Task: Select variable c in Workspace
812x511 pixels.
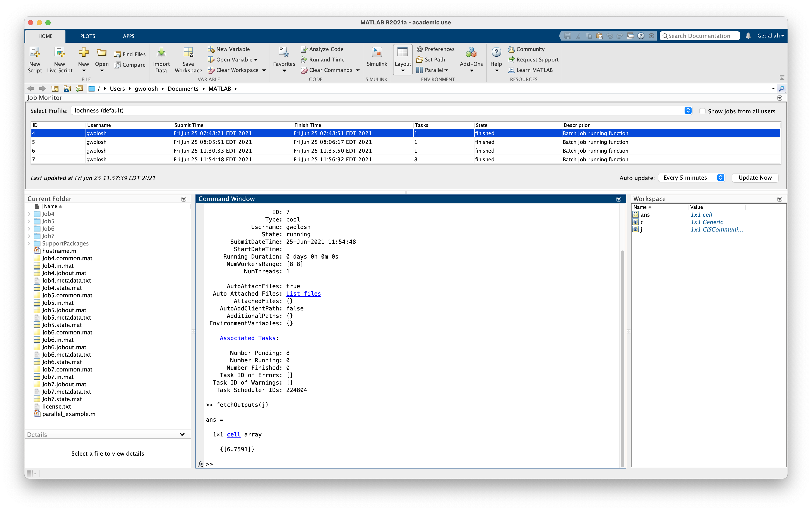Action: pyautogui.click(x=642, y=222)
